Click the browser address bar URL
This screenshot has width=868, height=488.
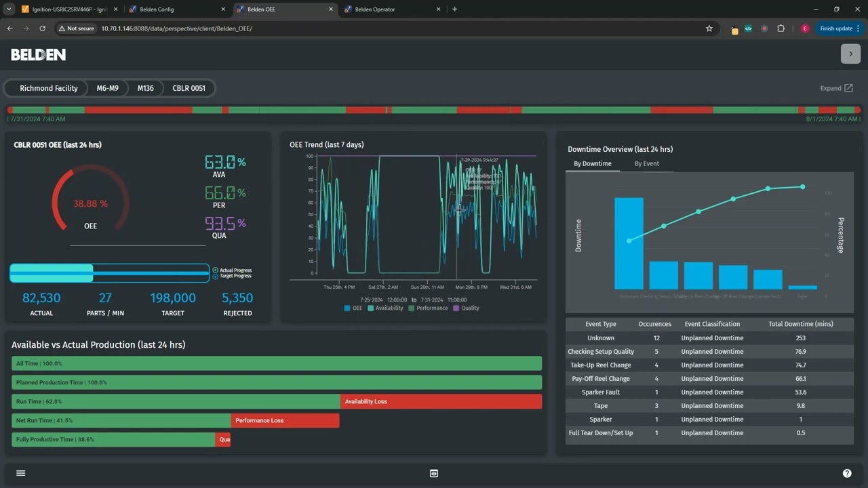(176, 28)
